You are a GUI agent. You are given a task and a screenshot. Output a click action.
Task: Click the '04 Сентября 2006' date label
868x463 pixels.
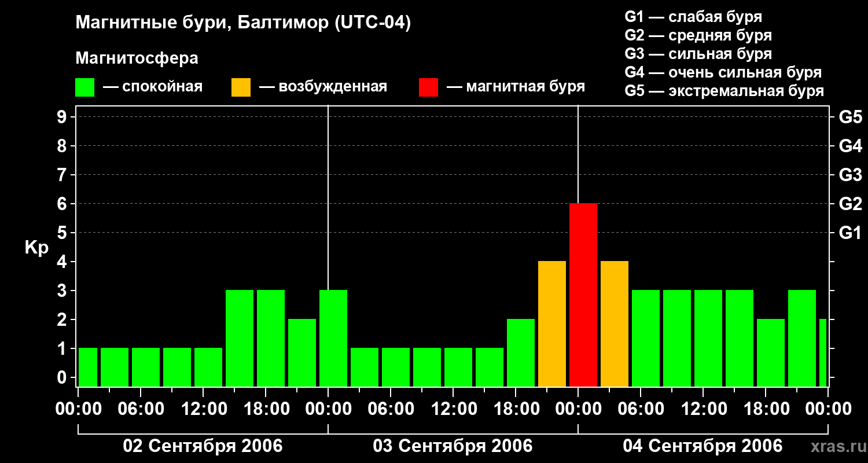point(703,446)
